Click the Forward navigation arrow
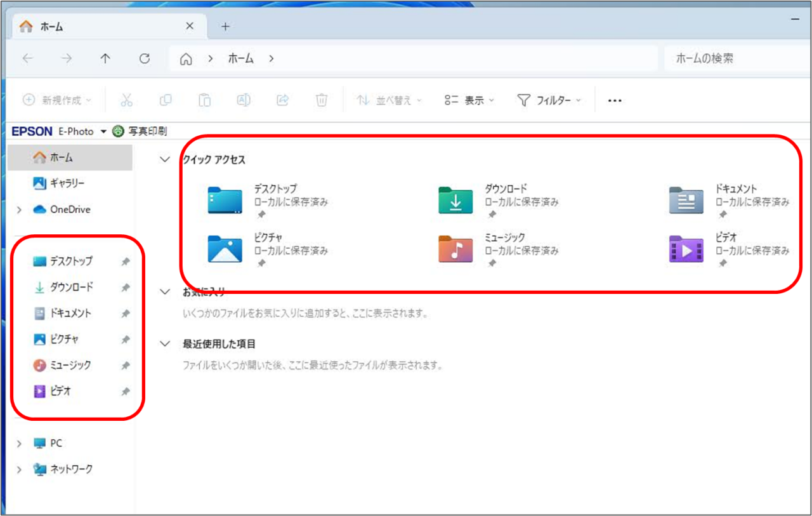 66,58
